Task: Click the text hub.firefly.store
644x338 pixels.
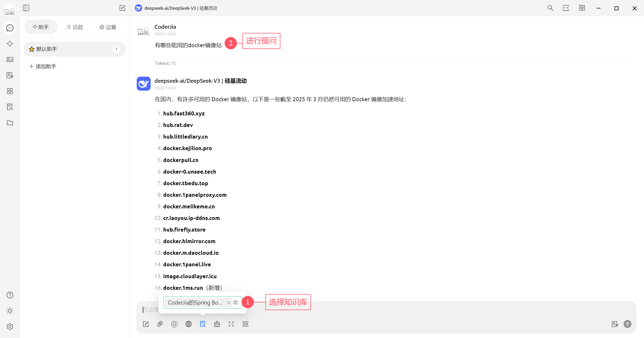Action: (x=184, y=230)
